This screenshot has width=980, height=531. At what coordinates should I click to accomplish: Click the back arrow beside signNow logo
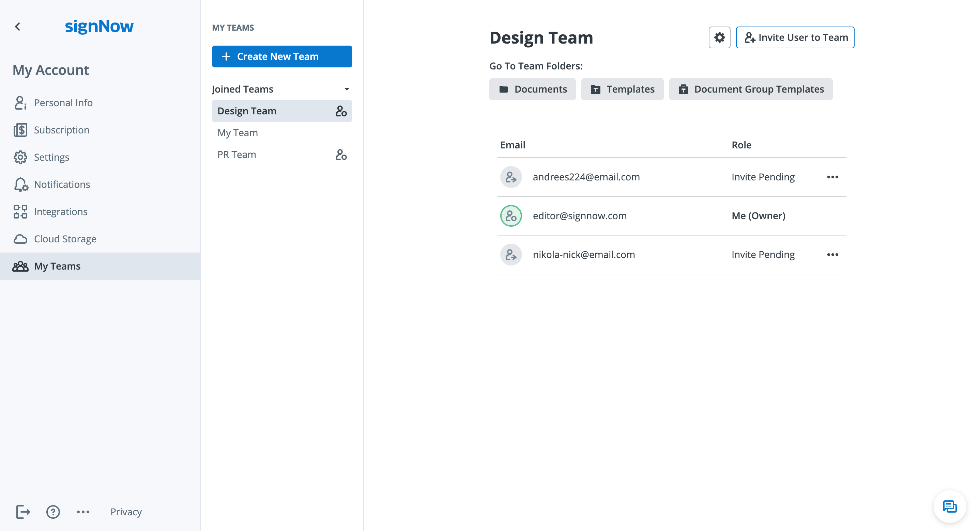[17, 26]
